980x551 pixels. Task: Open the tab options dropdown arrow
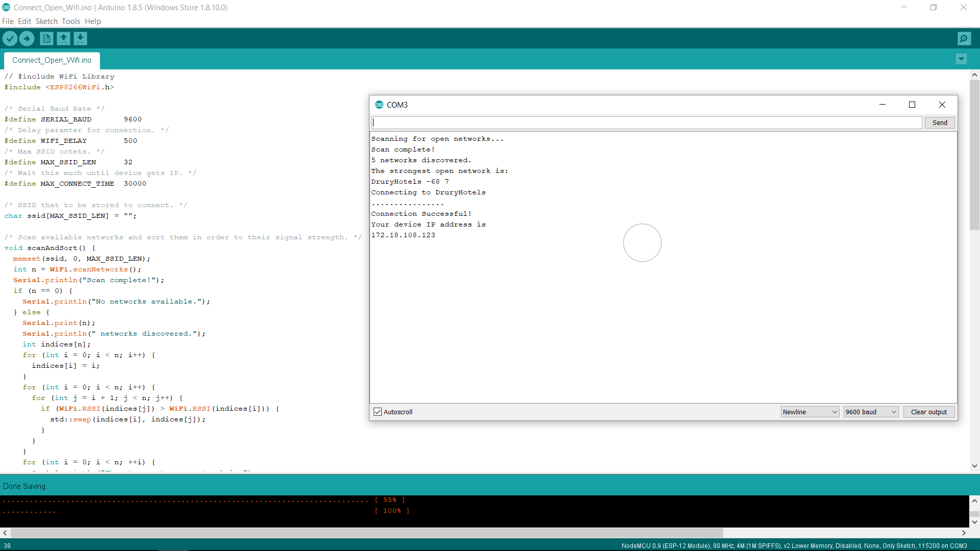click(x=961, y=59)
